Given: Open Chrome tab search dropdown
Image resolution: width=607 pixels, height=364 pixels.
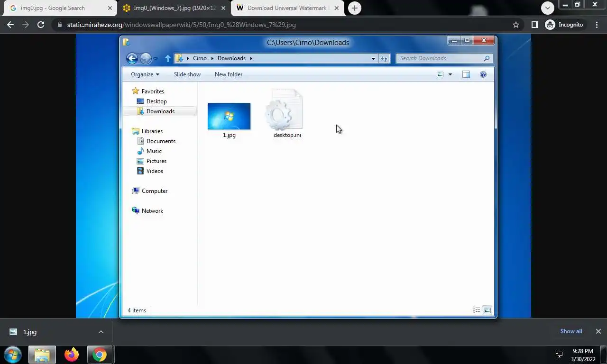Looking at the screenshot, I should pyautogui.click(x=548, y=8).
